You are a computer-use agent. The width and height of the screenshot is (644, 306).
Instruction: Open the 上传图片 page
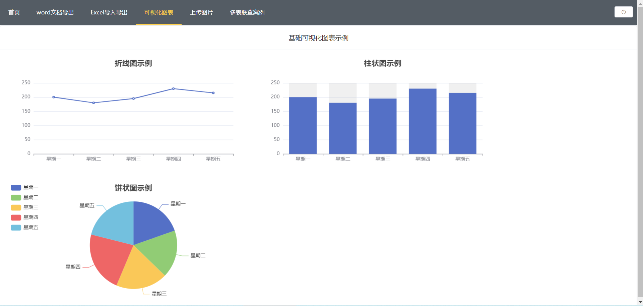coord(201,12)
